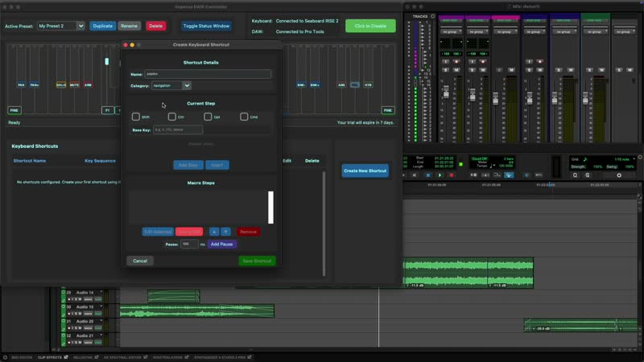Open no group dropdown on second mixer strip
644x362 pixels.
click(x=477, y=31)
